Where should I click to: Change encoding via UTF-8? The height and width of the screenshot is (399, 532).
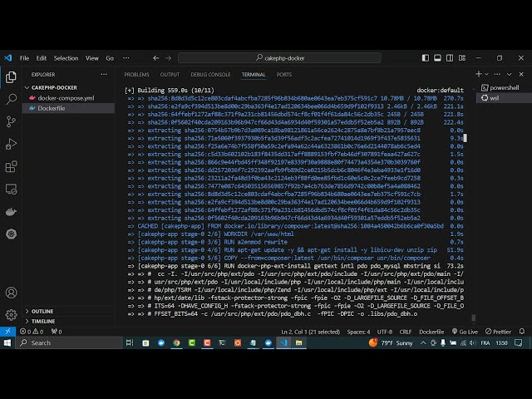click(x=385, y=332)
